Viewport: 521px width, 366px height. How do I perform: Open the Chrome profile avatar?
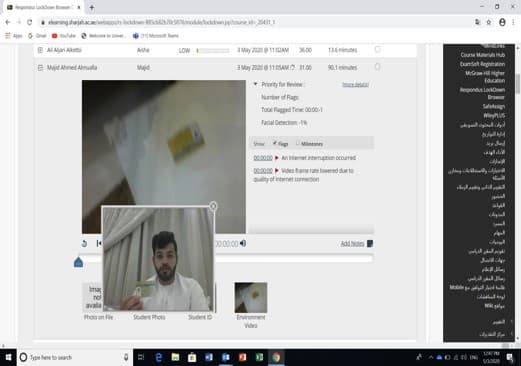502,22
